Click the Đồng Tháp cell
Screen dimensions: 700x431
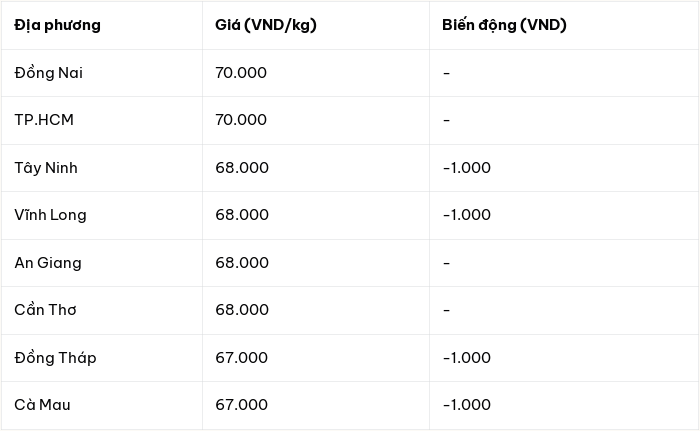(55, 358)
